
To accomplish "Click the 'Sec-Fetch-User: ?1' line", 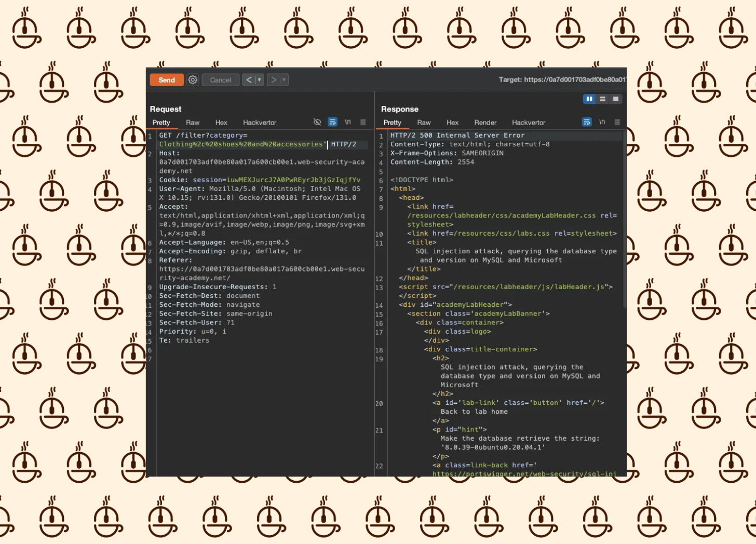I will coord(197,322).
